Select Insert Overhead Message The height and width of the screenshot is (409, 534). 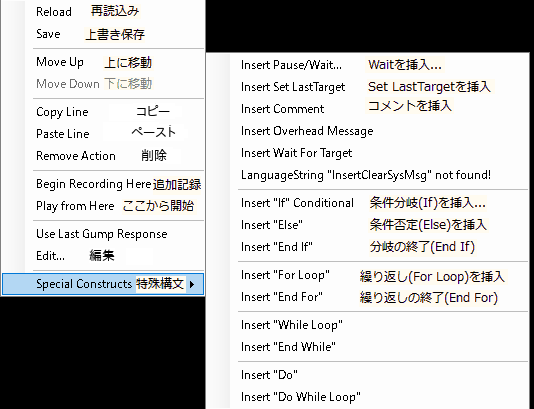click(x=367, y=131)
